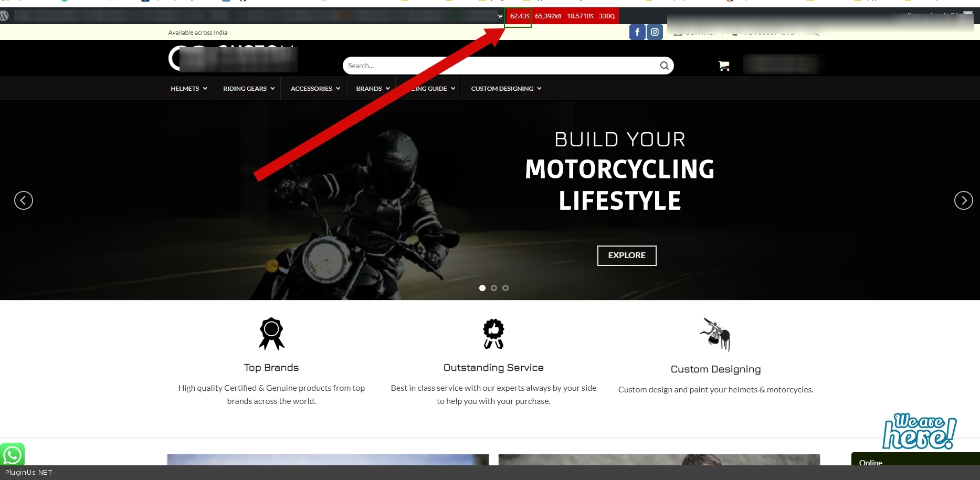The height and width of the screenshot is (480, 980).
Task: Select the third slider dot
Action: 505,288
